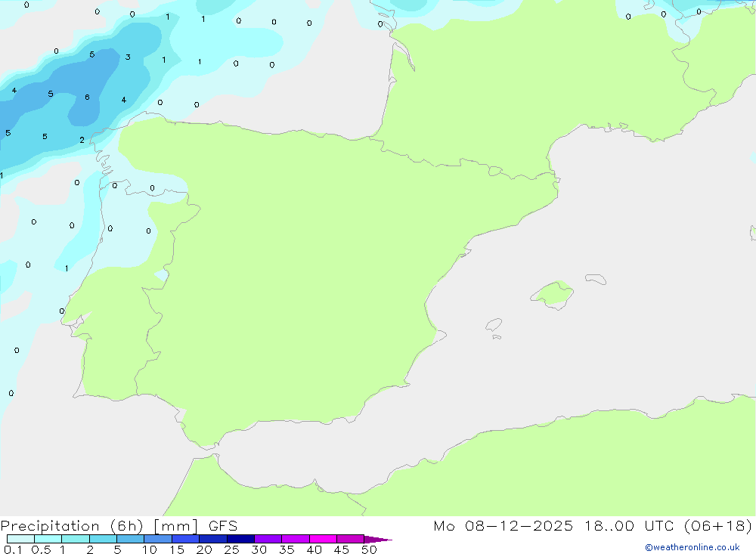Screen dimensions: 756x554
Task: Pick the legend swatch between 40 and 45
Action: click(x=323, y=539)
